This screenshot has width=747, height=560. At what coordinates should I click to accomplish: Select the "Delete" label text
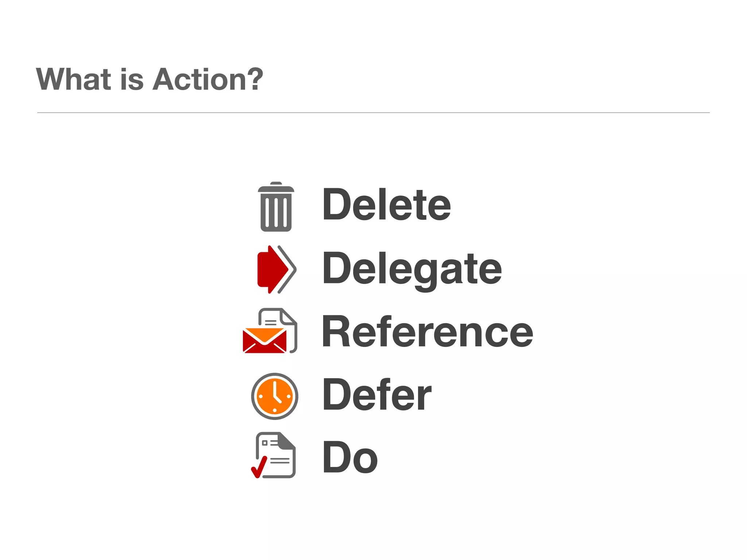[387, 205]
